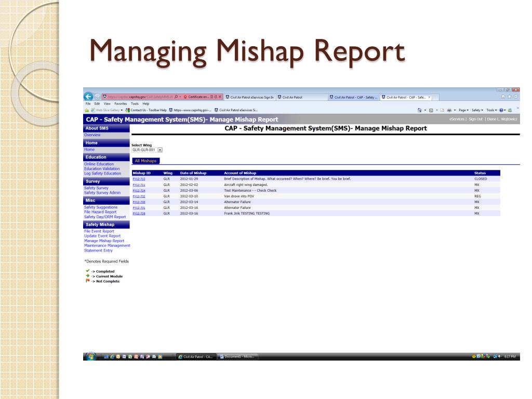Open the Help menu
Viewport: 532px width, 399px height.
coord(146,103)
